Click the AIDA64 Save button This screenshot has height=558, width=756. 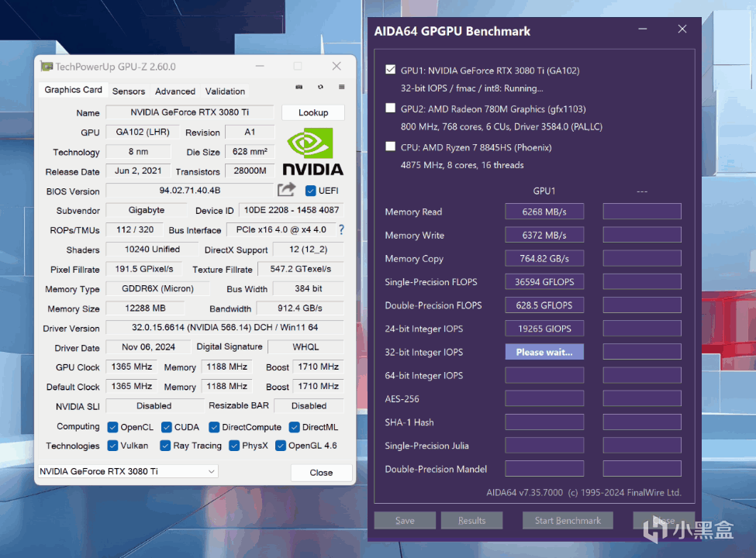(x=405, y=521)
